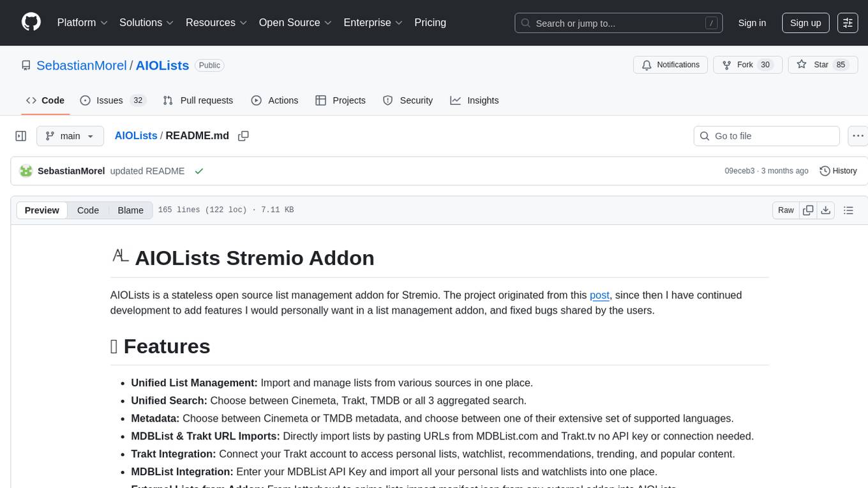Screen dimensions: 868x488
Task: Open the document outline icon
Action: [x=848, y=210]
